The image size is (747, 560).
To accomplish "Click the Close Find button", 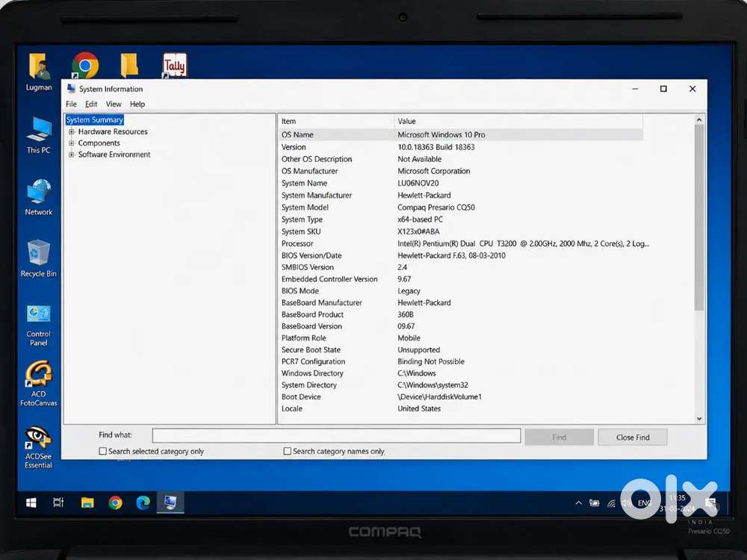I will pyautogui.click(x=633, y=437).
